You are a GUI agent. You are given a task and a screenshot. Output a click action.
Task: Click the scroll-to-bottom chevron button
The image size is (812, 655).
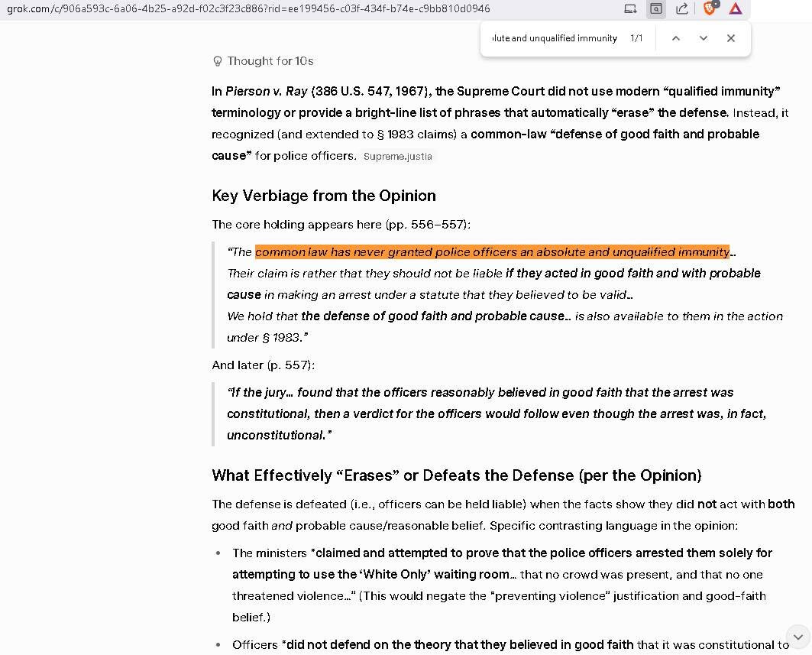pos(798,637)
